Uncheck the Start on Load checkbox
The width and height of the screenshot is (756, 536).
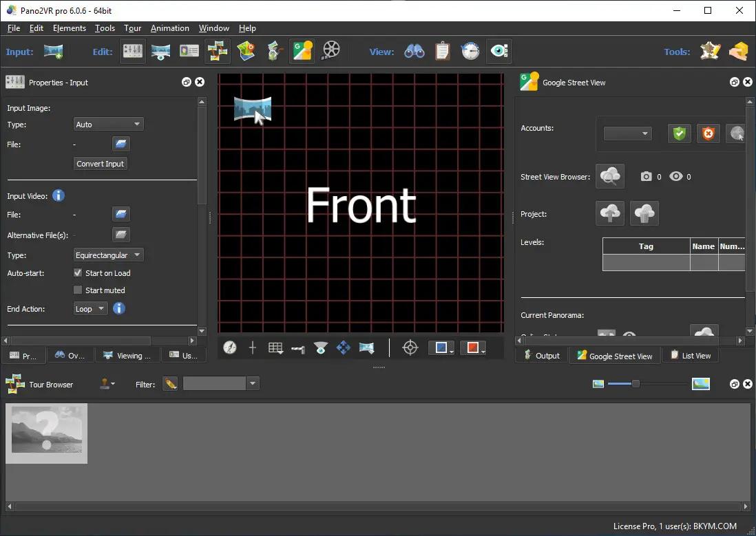click(78, 273)
